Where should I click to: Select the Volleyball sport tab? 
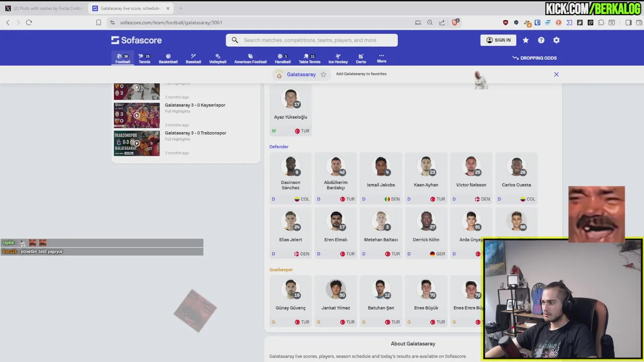coord(218,59)
